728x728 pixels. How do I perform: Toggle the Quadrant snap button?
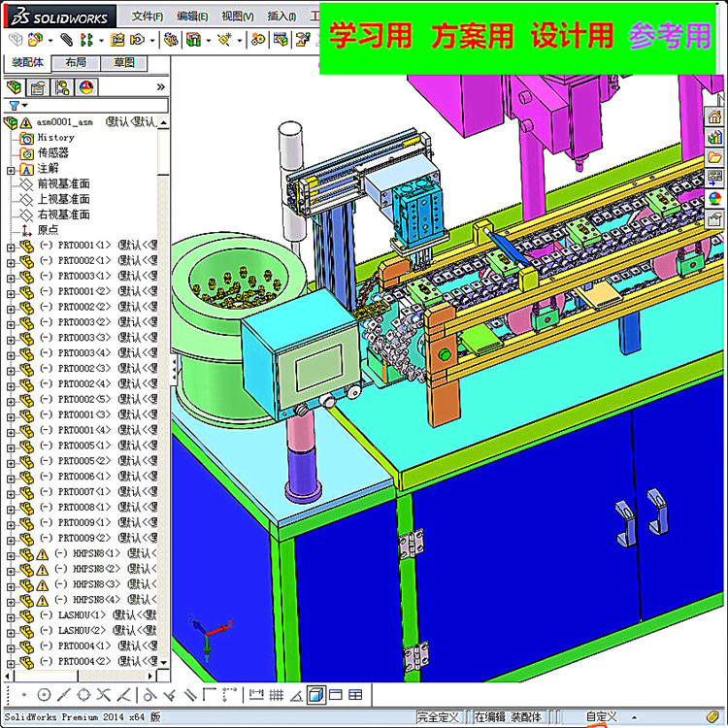(83, 695)
